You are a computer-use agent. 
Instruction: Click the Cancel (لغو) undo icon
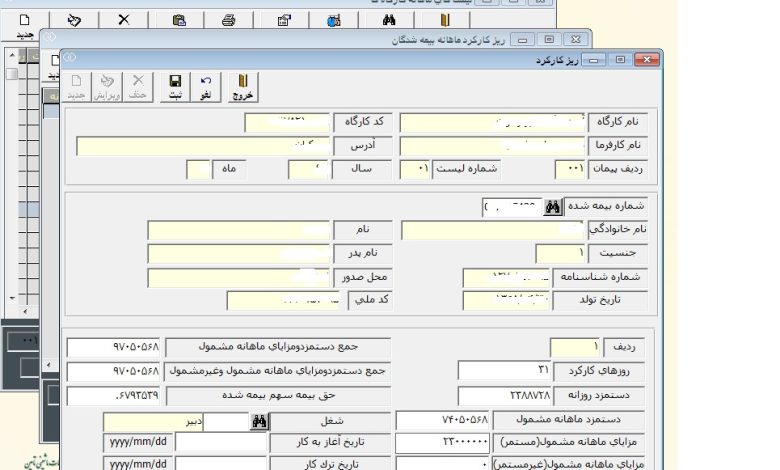206,87
